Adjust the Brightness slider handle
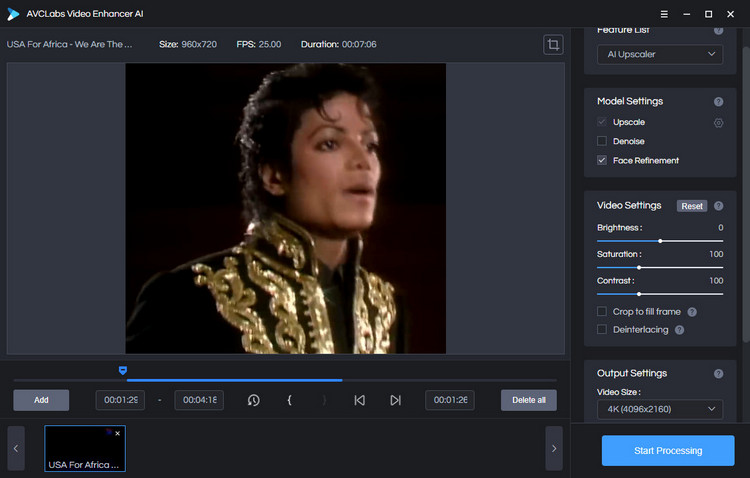The height and width of the screenshot is (478, 750). 660,241
